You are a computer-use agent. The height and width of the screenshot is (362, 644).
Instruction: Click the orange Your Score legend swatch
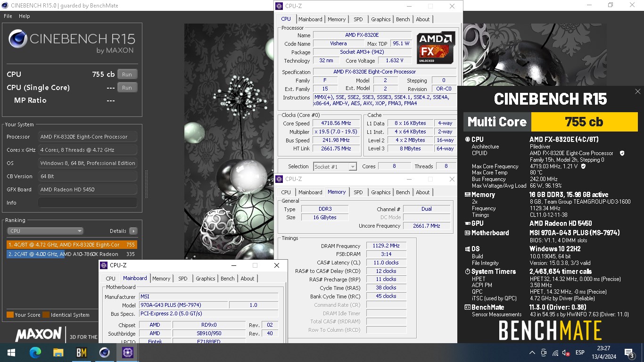[x=10, y=315]
